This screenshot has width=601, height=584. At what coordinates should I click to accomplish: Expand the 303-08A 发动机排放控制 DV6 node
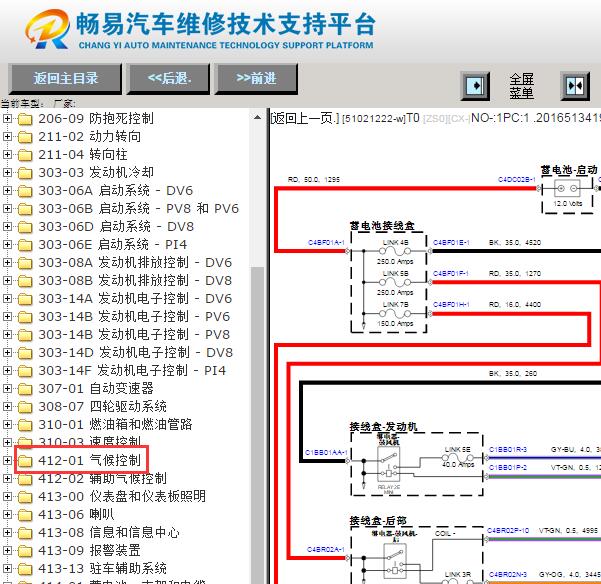[7, 263]
